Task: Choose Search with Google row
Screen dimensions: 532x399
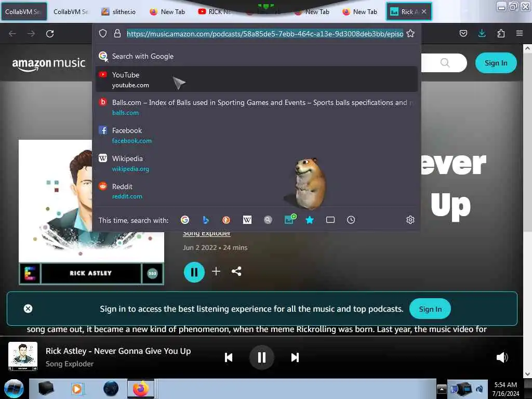Action: point(257,56)
